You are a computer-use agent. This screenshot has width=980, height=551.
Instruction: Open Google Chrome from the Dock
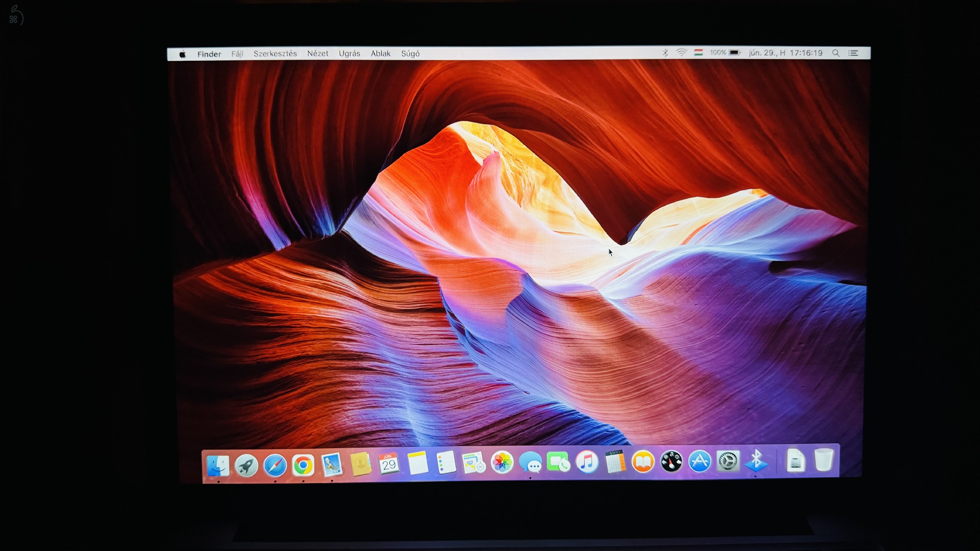point(303,465)
